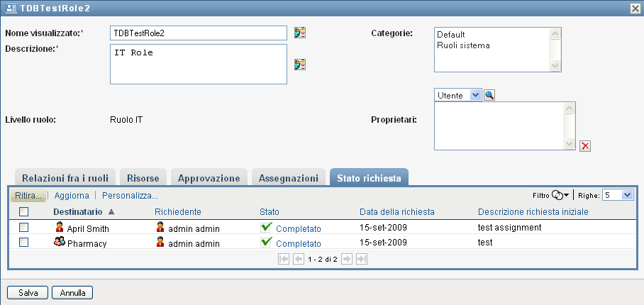644x305 pixels.
Task: Go to last page arrow in pager
Action: click(x=361, y=260)
